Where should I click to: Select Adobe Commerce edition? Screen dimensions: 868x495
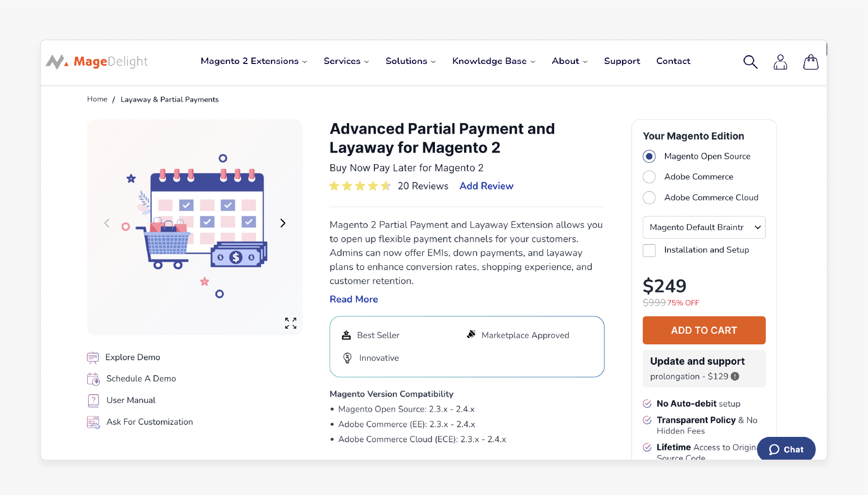point(649,177)
